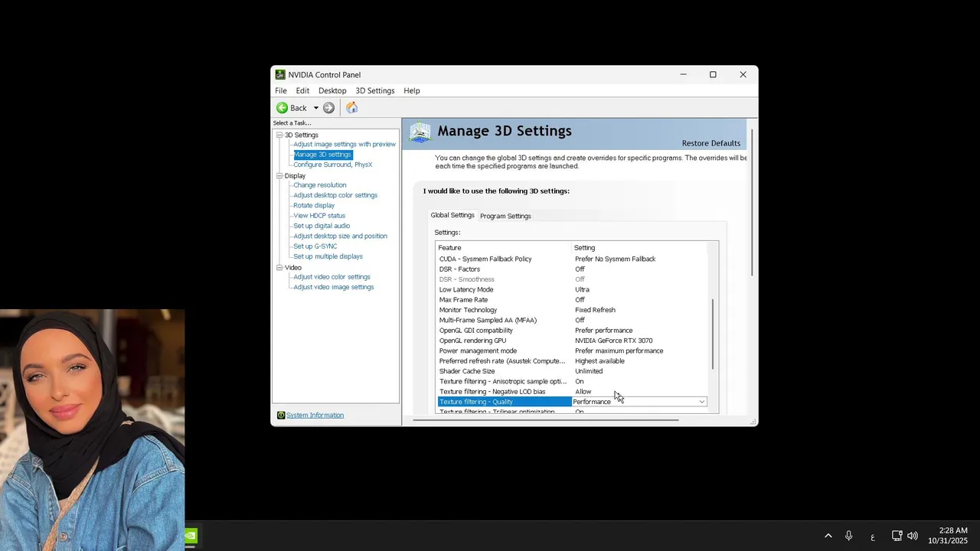Select Texture filtering - Quality row

pyautogui.click(x=572, y=402)
